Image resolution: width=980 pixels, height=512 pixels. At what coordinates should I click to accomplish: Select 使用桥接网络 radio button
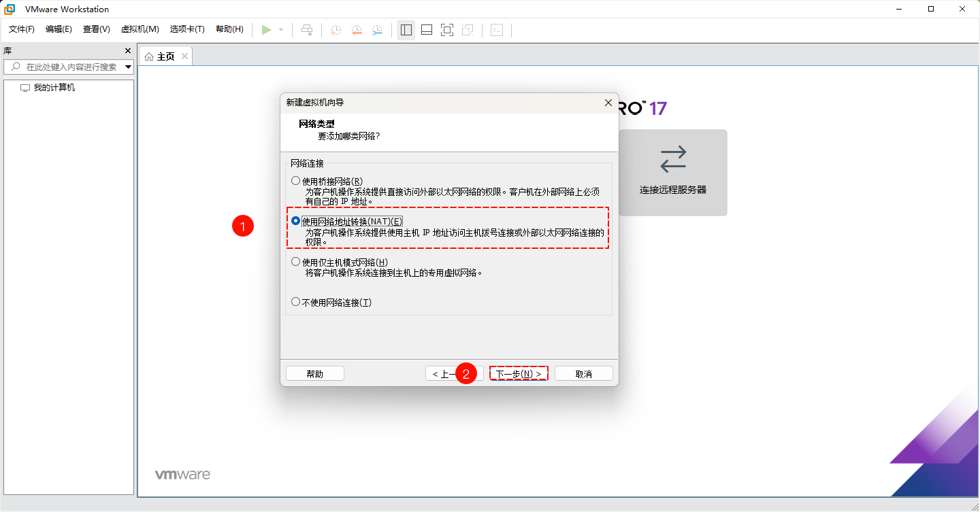(x=295, y=180)
